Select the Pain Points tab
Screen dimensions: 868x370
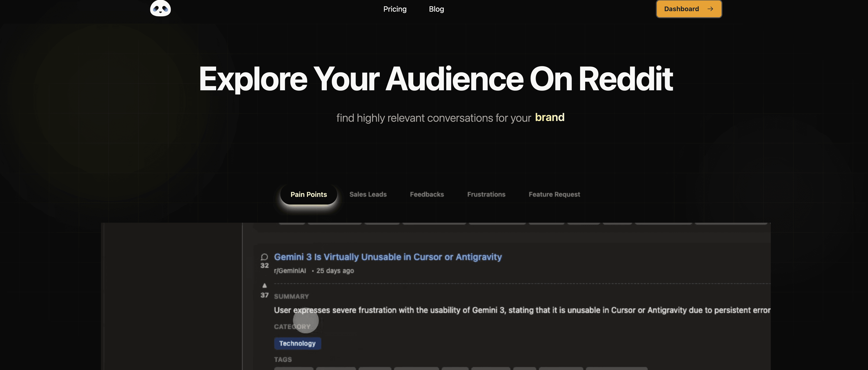click(x=309, y=195)
